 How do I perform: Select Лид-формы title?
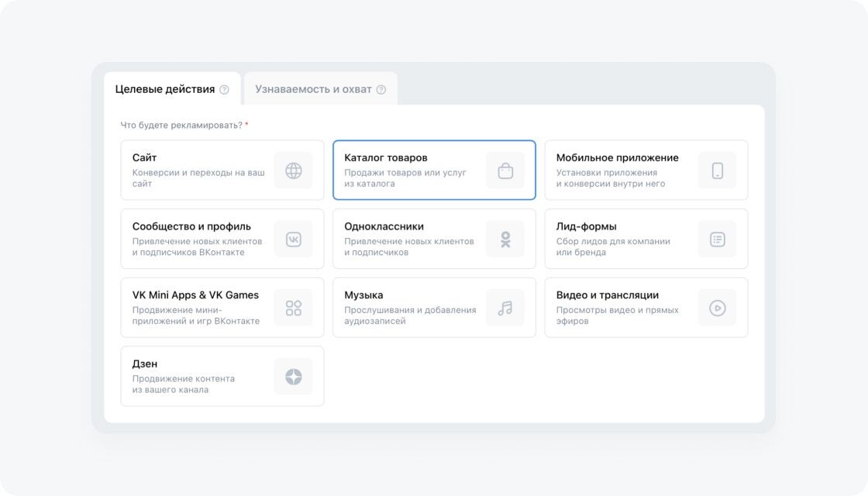click(x=586, y=226)
